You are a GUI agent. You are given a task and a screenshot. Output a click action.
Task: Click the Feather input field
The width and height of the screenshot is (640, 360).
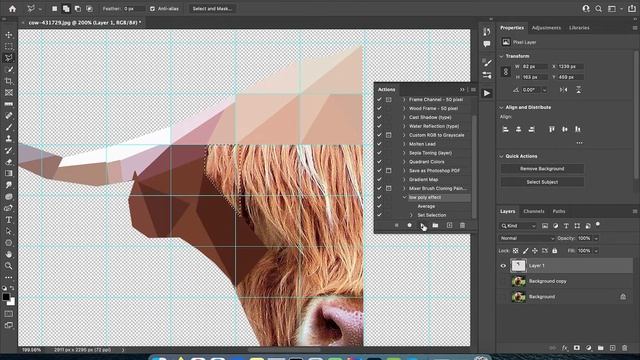tap(133, 9)
